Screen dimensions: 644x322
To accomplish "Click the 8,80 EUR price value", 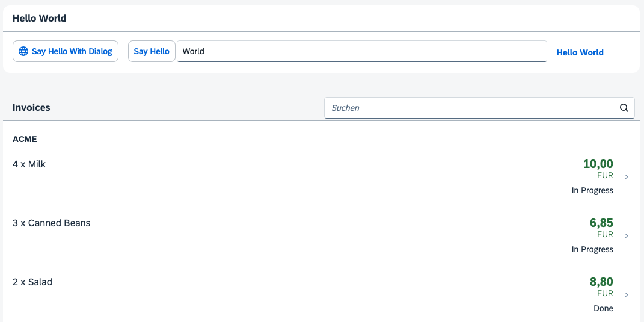I will (x=601, y=286).
